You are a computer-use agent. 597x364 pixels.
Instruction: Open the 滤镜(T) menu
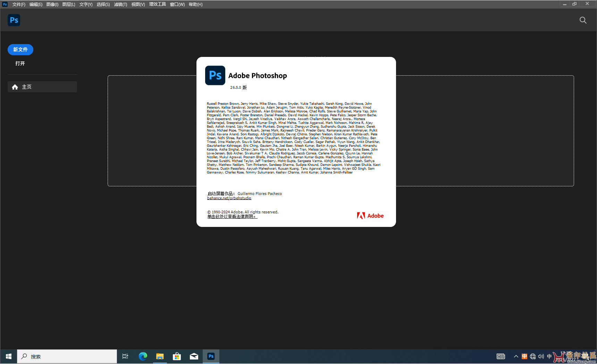pos(120,5)
